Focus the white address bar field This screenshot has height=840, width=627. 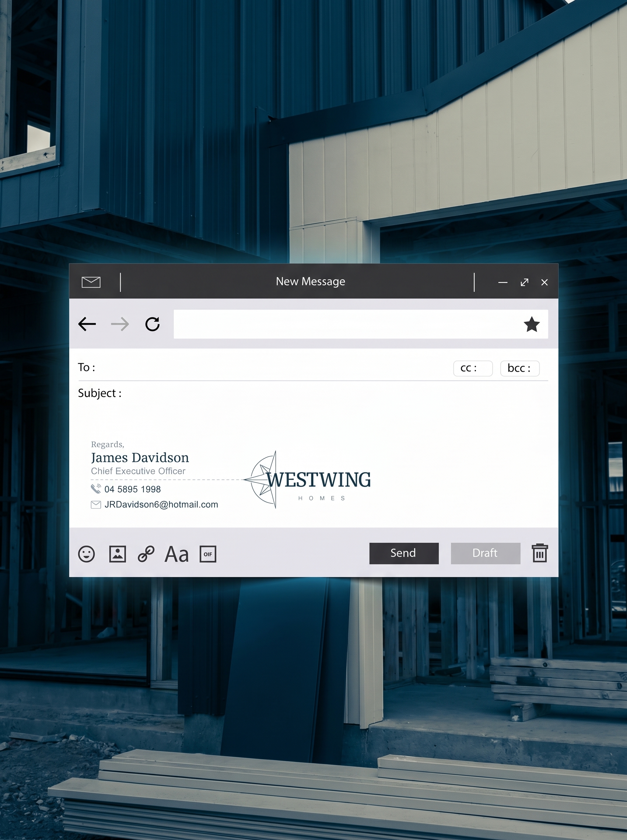click(x=347, y=324)
